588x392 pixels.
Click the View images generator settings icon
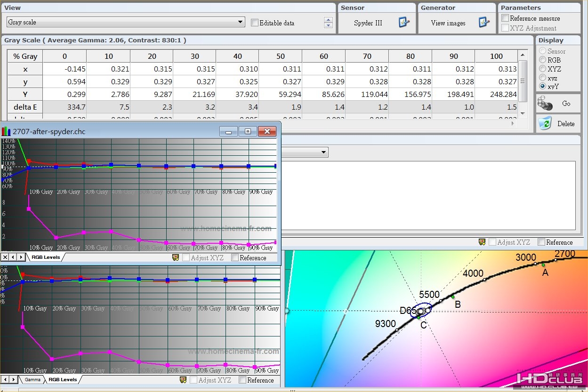click(x=483, y=22)
